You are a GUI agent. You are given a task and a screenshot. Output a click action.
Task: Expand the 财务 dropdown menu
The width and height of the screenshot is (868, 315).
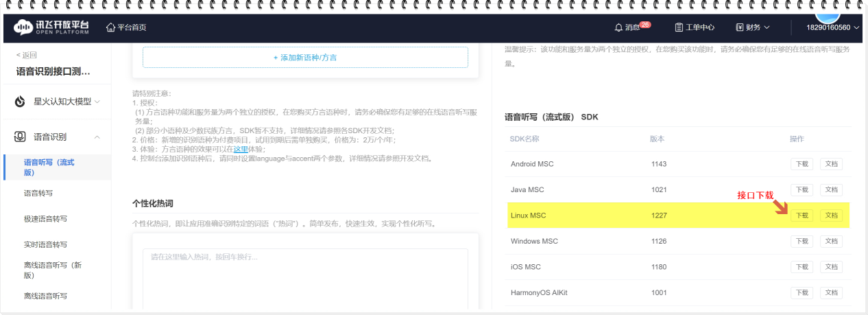pyautogui.click(x=753, y=27)
